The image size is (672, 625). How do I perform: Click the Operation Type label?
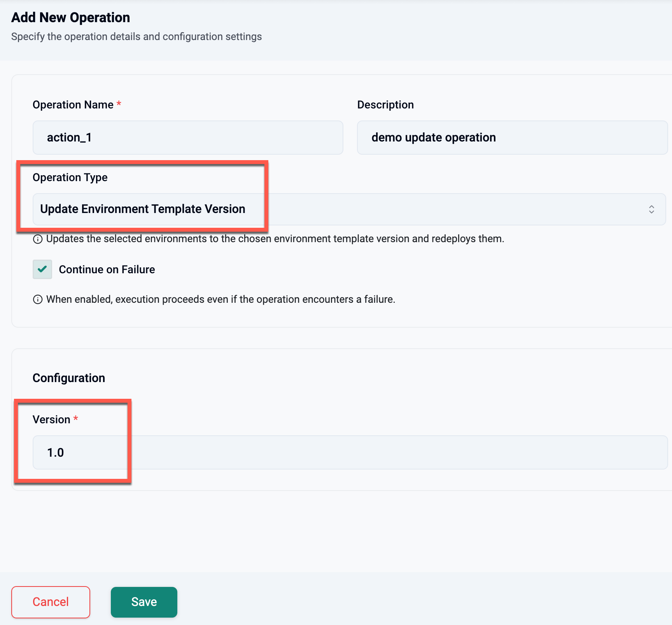pyautogui.click(x=70, y=178)
